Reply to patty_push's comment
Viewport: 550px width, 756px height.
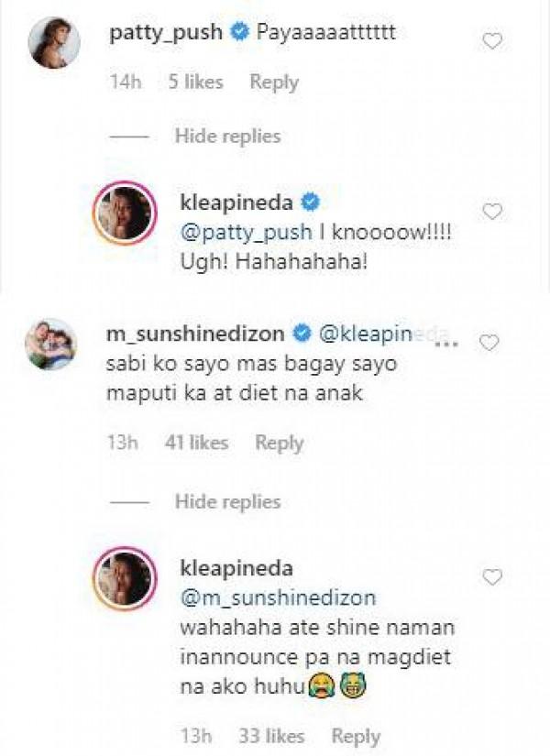click(x=274, y=82)
